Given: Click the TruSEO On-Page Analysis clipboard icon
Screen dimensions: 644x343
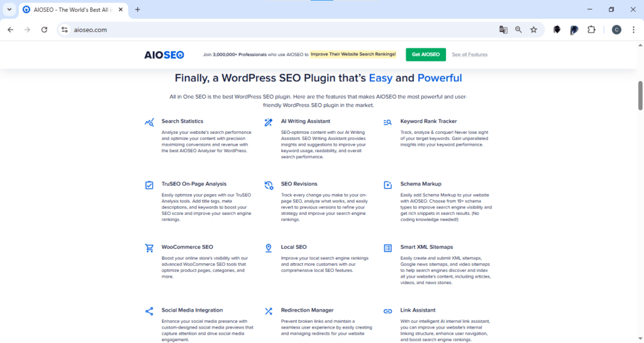Looking at the screenshot, I should point(149,185).
